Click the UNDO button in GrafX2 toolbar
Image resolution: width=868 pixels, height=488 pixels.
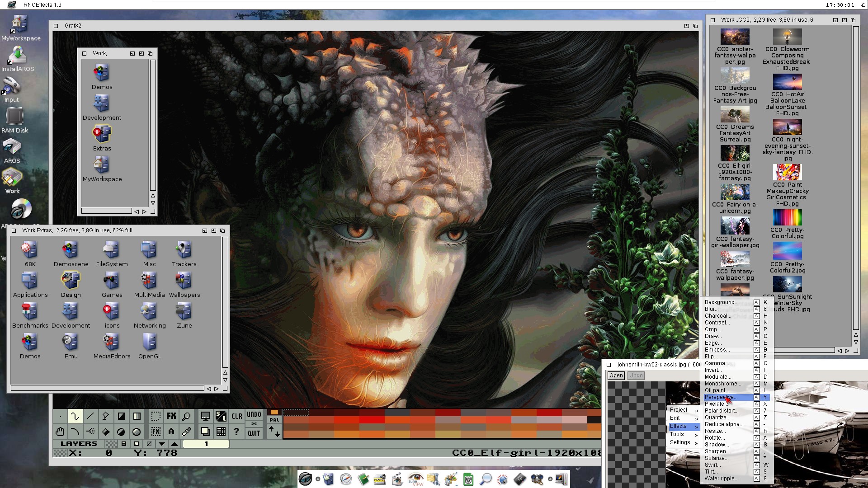coord(254,414)
